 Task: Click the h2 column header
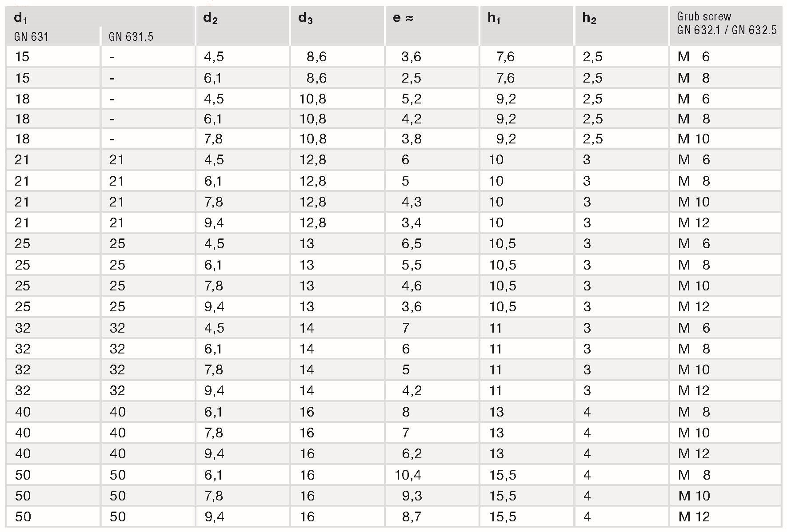589,18
